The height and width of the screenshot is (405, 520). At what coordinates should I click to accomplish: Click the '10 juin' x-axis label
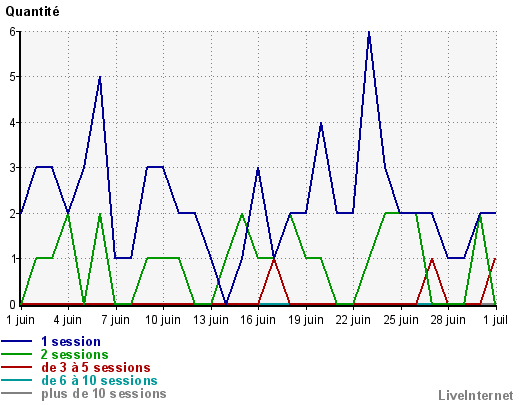pos(163,320)
